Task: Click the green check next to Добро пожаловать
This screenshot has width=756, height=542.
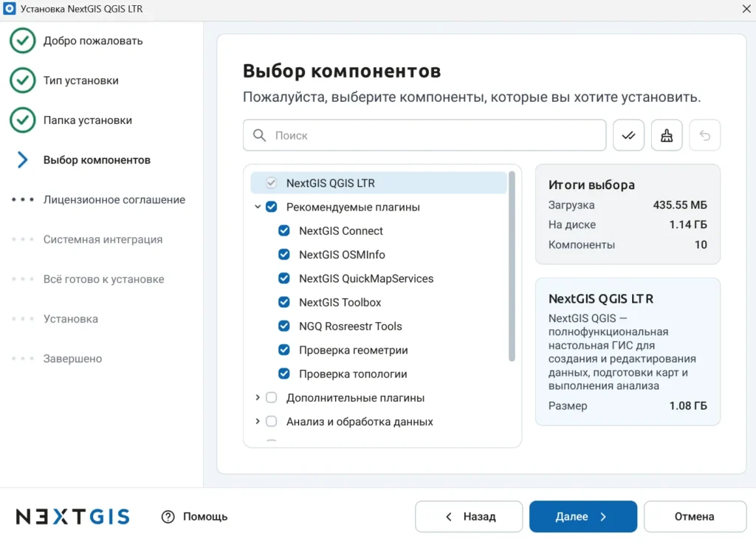Action: pyautogui.click(x=22, y=41)
